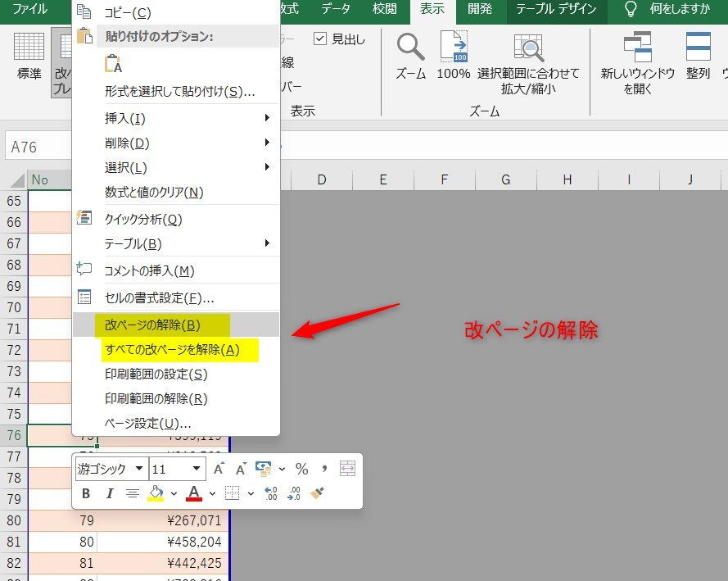The height and width of the screenshot is (581, 728).
Task: Select column header G
Action: click(505, 179)
